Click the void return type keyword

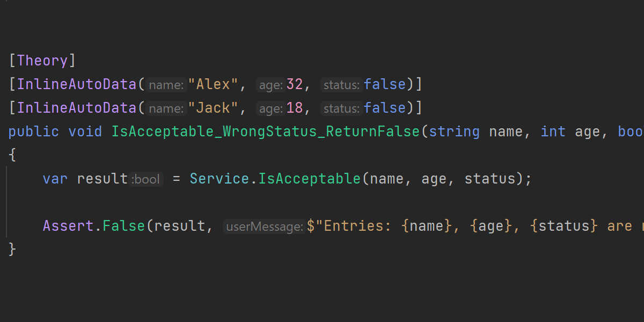(85, 131)
